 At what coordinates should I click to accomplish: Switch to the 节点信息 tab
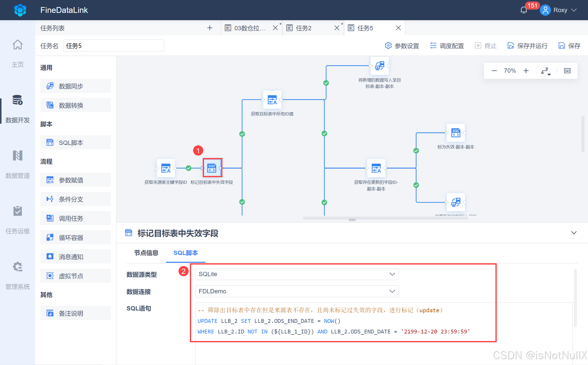[146, 253]
